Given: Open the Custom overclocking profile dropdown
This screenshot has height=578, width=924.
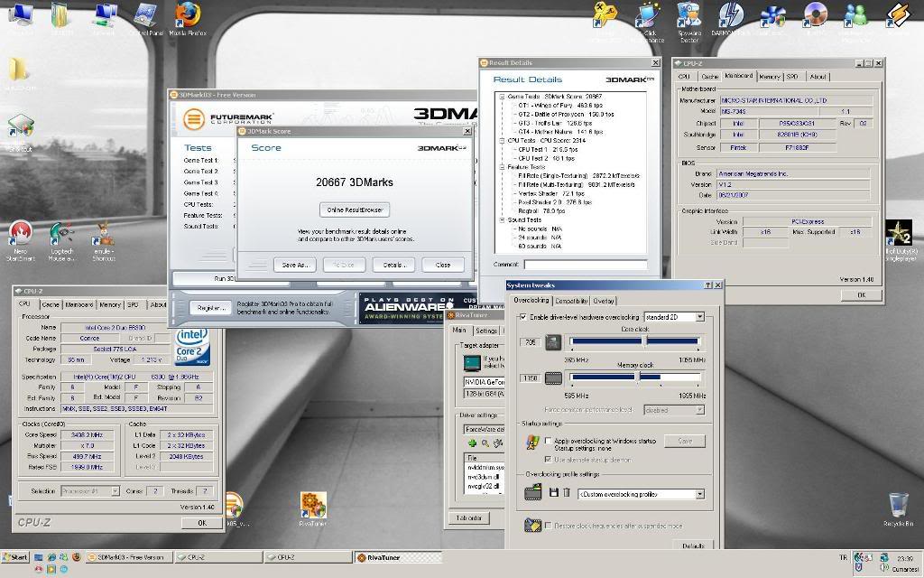Looking at the screenshot, I should [x=699, y=494].
